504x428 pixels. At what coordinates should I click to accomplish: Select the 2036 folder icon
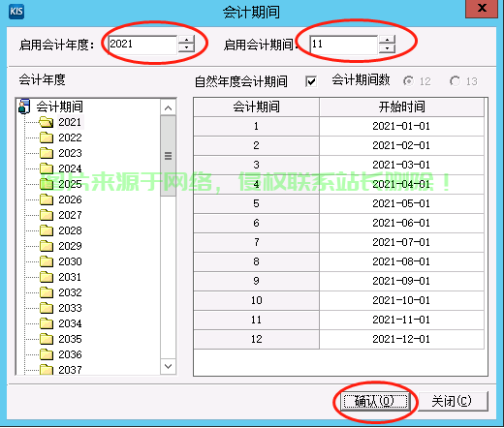click(47, 354)
